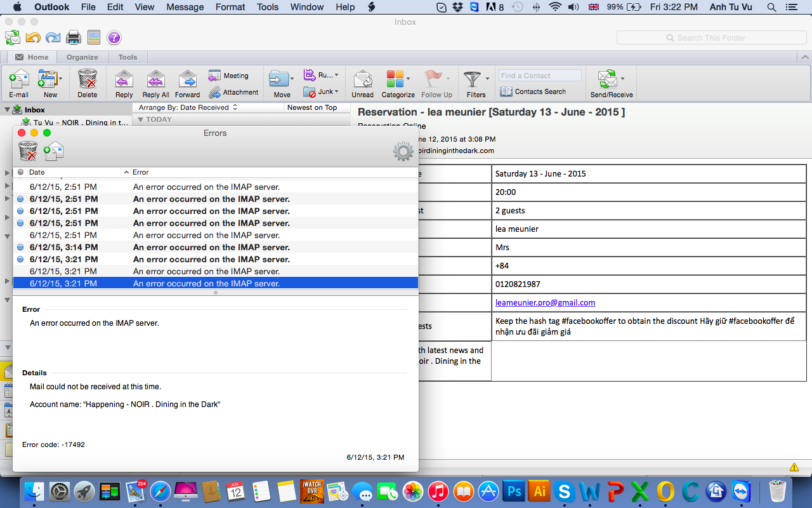Open the New item dropdown arrow
Image resolution: width=812 pixels, height=508 pixels.
coord(61,79)
